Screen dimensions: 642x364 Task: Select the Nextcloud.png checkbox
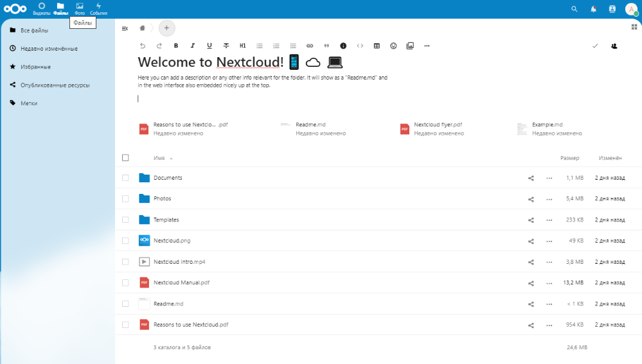pyautogui.click(x=125, y=241)
